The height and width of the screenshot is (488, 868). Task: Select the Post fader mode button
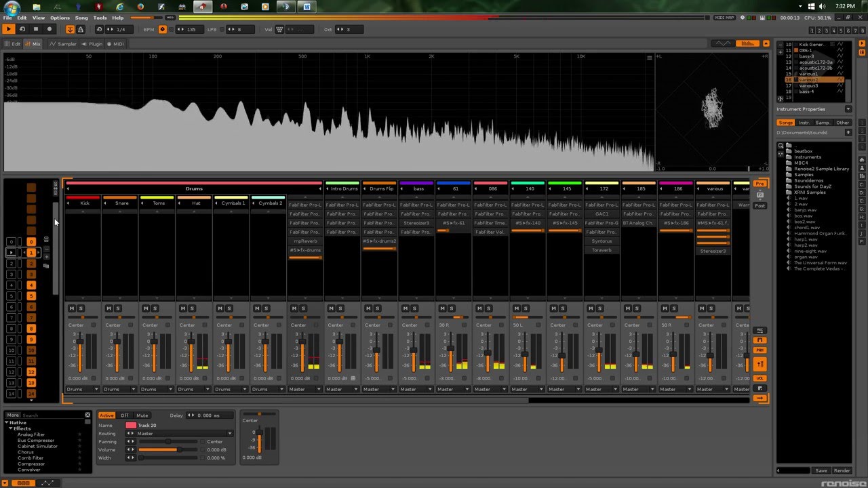759,205
